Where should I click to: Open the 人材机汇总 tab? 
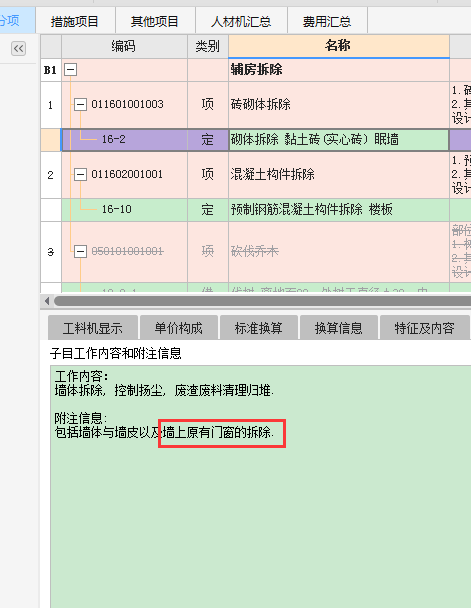(241, 21)
